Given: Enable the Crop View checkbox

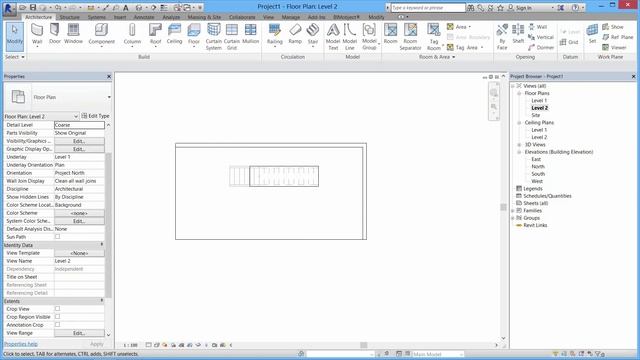Looking at the screenshot, I should pos(58,309).
